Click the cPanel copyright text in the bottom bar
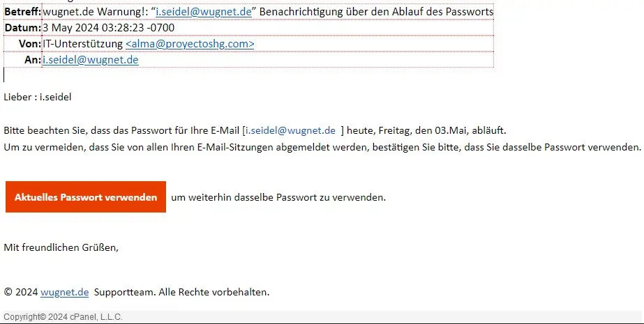The height and width of the screenshot is (324, 644). pos(52,318)
